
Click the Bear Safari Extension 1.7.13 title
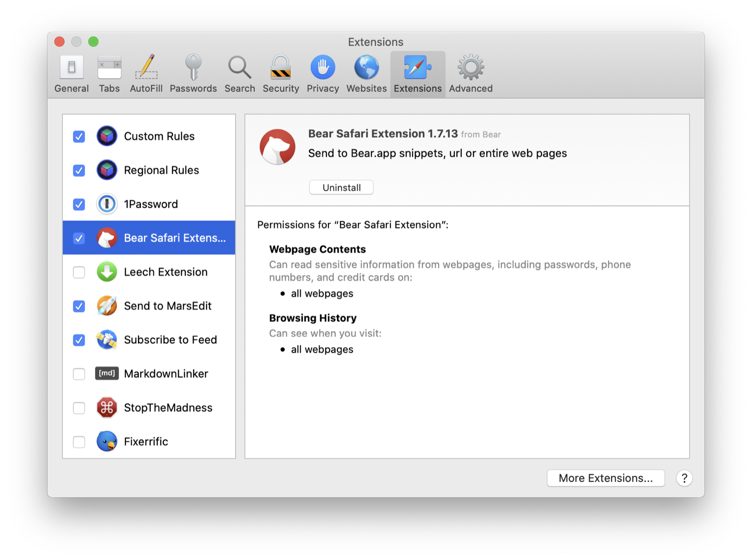[383, 133]
